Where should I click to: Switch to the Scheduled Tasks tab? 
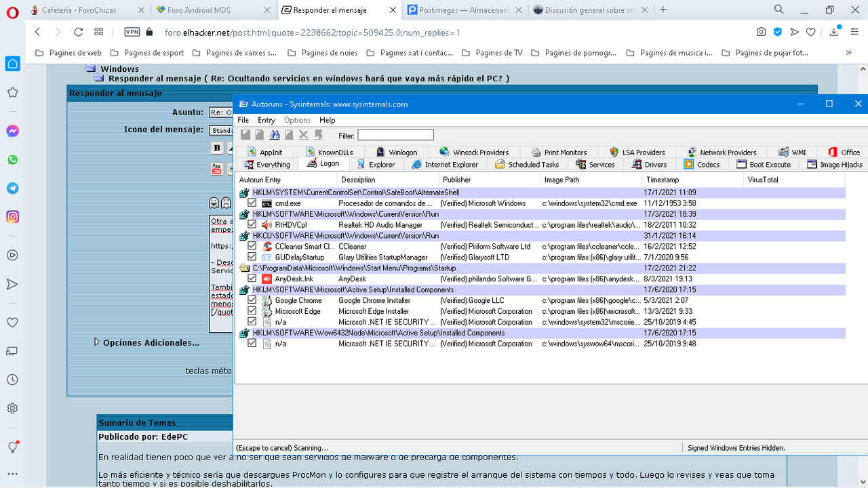pos(527,165)
